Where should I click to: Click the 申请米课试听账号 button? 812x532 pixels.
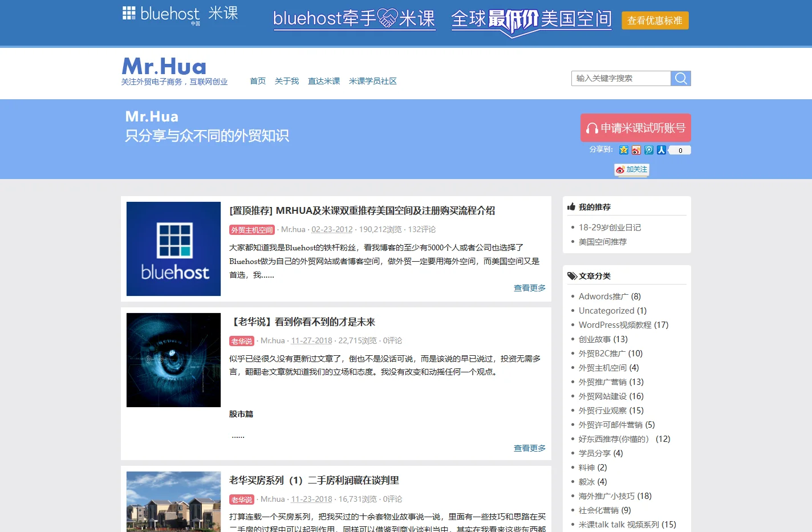(x=636, y=128)
